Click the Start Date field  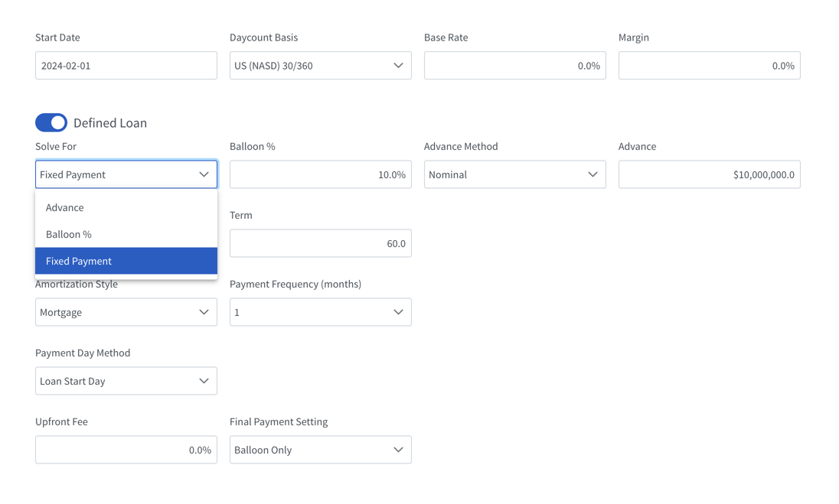pos(126,66)
